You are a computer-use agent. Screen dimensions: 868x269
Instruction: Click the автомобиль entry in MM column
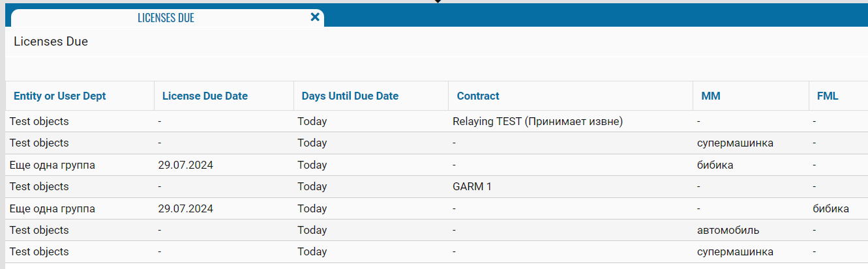click(x=728, y=231)
